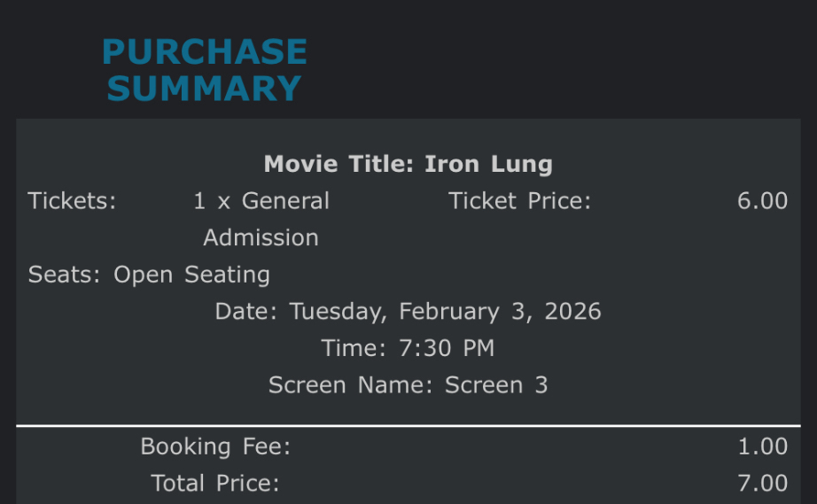Click the word Admission on second line
Viewport: 817px width, 504px height.
[x=261, y=238]
